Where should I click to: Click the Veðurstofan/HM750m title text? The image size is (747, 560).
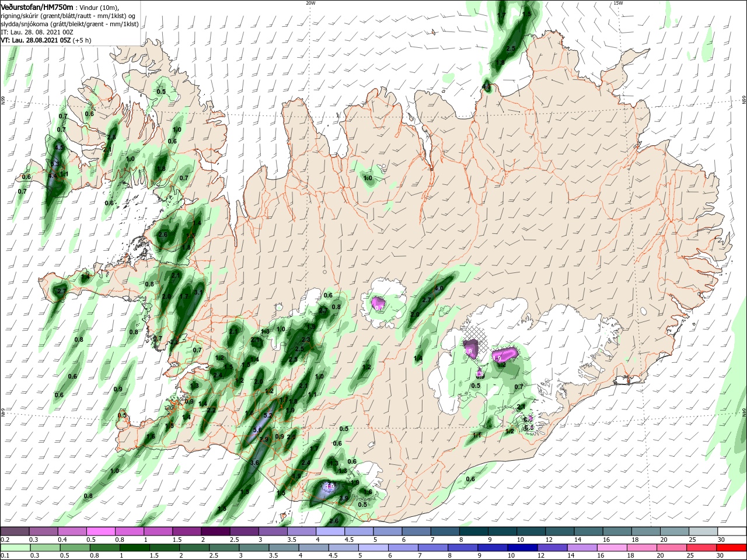(x=37, y=6)
